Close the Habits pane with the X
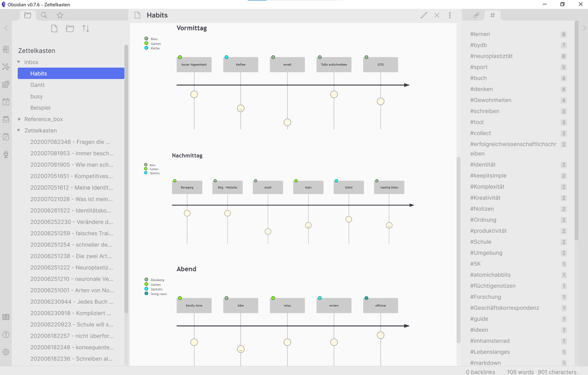The image size is (588, 375). point(437,15)
